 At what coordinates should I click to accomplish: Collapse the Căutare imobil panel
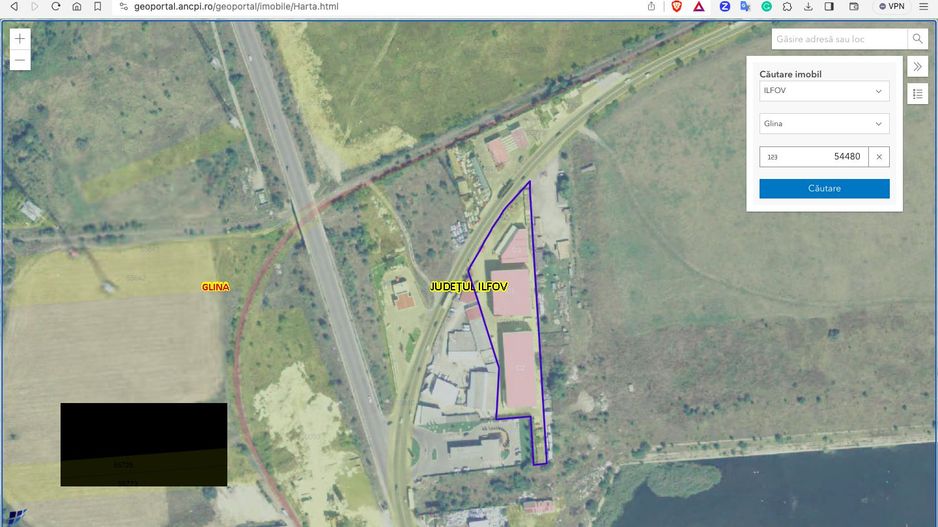[x=917, y=66]
